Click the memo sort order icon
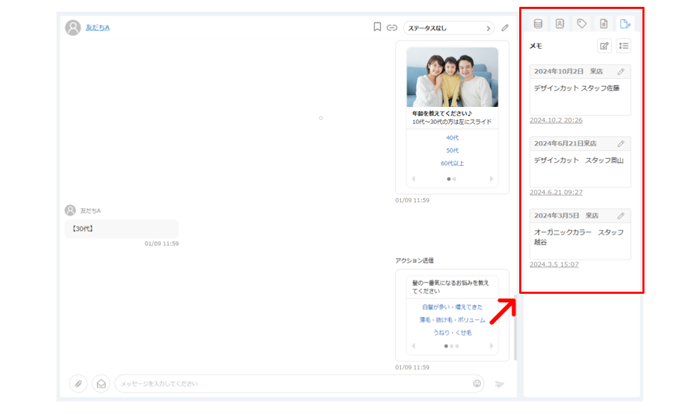 coord(624,46)
